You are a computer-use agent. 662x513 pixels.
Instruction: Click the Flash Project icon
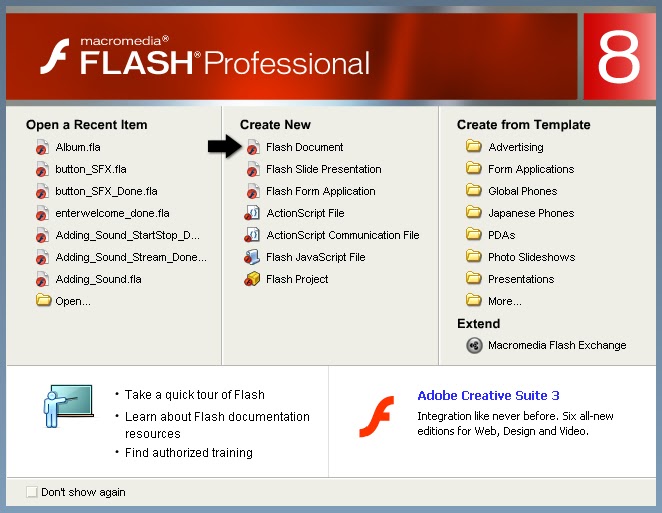pyautogui.click(x=252, y=279)
